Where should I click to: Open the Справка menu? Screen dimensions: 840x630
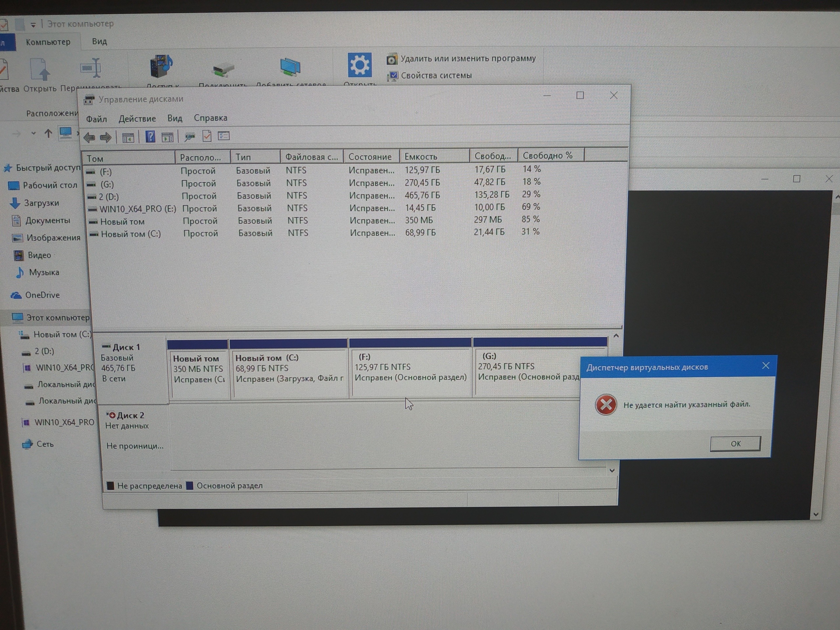coord(210,118)
